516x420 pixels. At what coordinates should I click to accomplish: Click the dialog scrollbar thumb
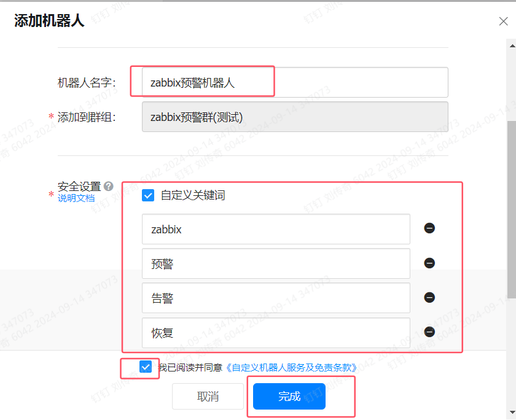512,209
